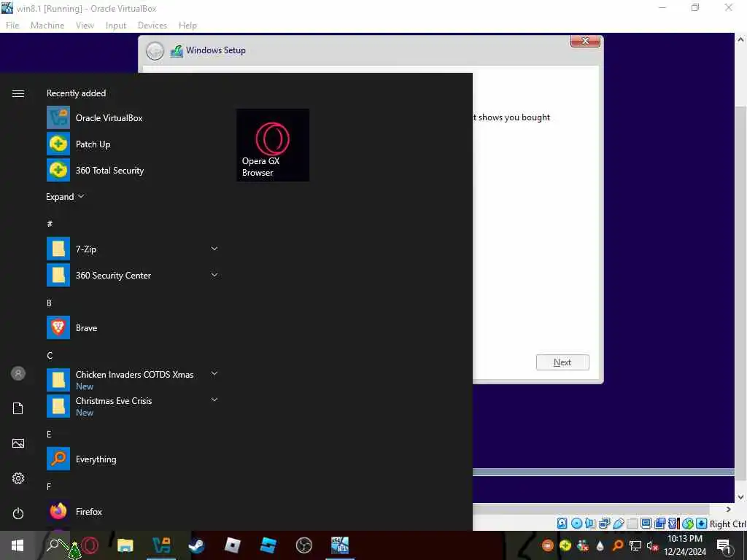Click Next in Windows Setup
747x560 pixels.
coord(562,362)
